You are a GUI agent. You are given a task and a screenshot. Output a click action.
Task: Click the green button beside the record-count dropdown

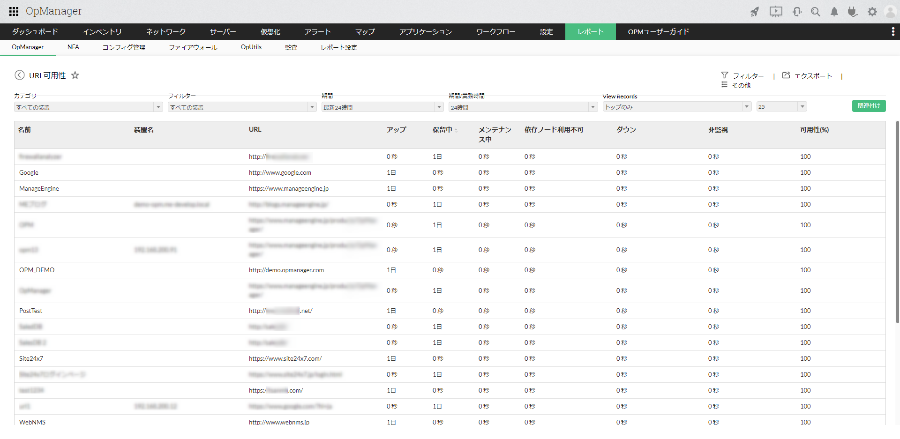coord(868,106)
